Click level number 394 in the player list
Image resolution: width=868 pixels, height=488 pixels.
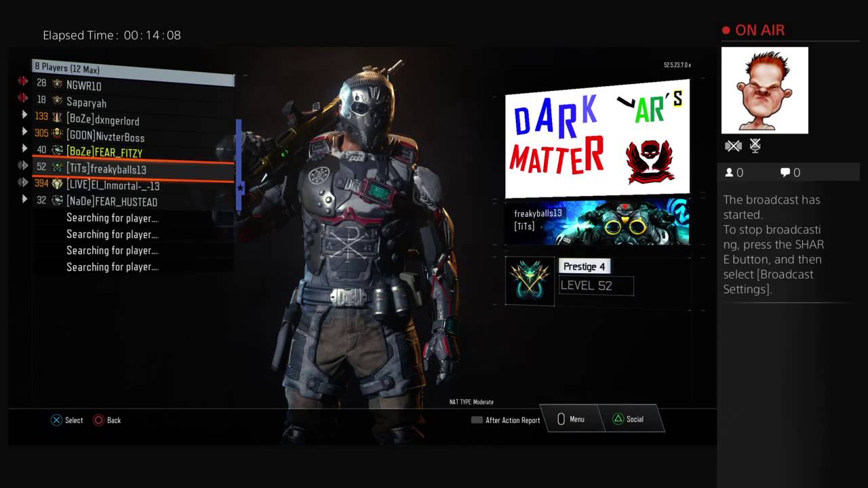(x=41, y=184)
